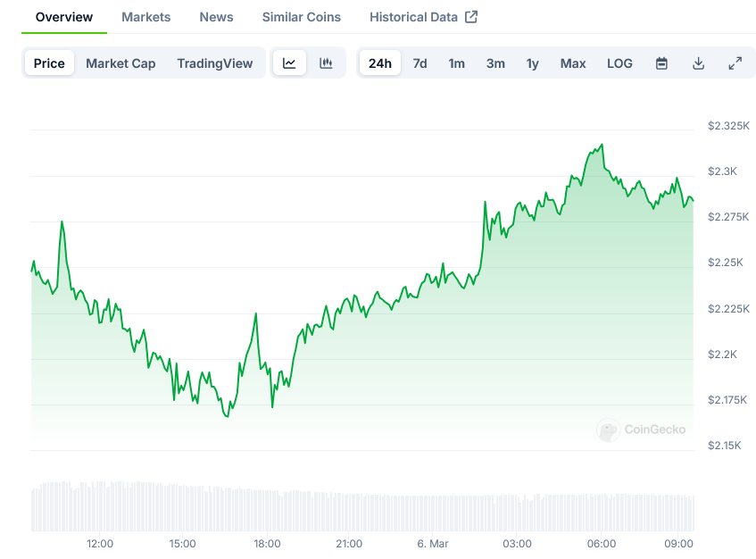756x559 pixels.
Task: Set chart range to 1m
Action: 456,63
